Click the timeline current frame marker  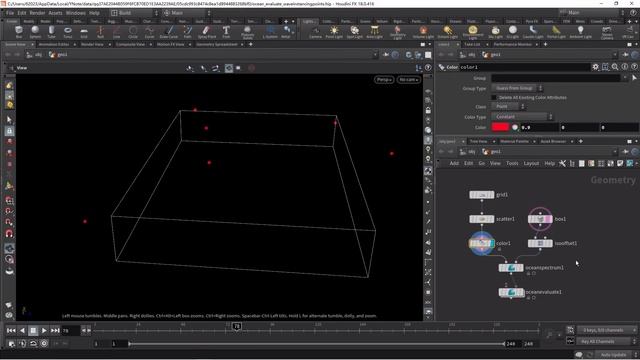tap(237, 326)
